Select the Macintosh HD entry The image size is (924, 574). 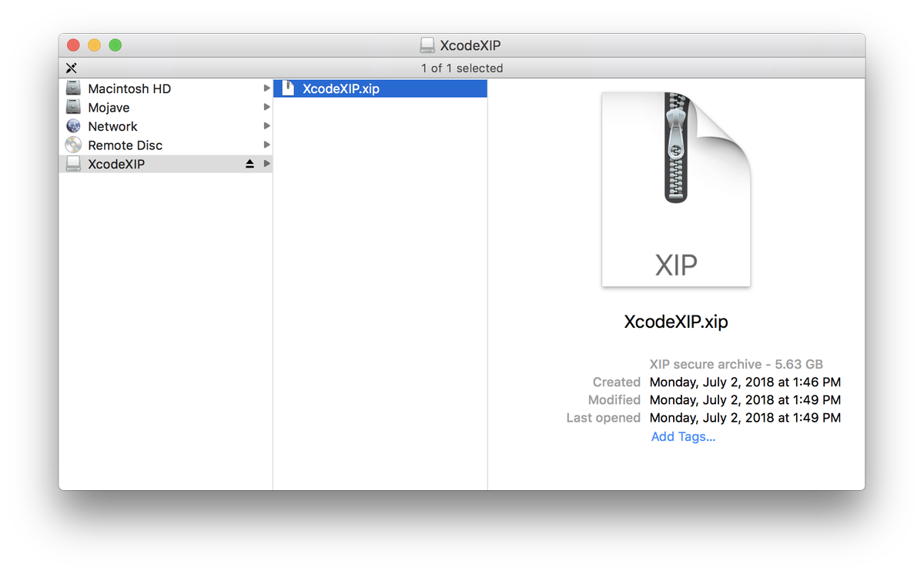pos(166,88)
